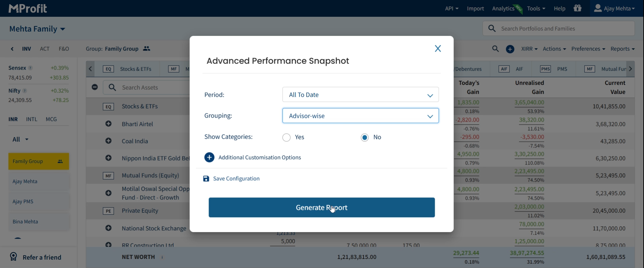Click the PE icon in Private Equity row
The width and height of the screenshot is (644, 268).
(x=108, y=211)
